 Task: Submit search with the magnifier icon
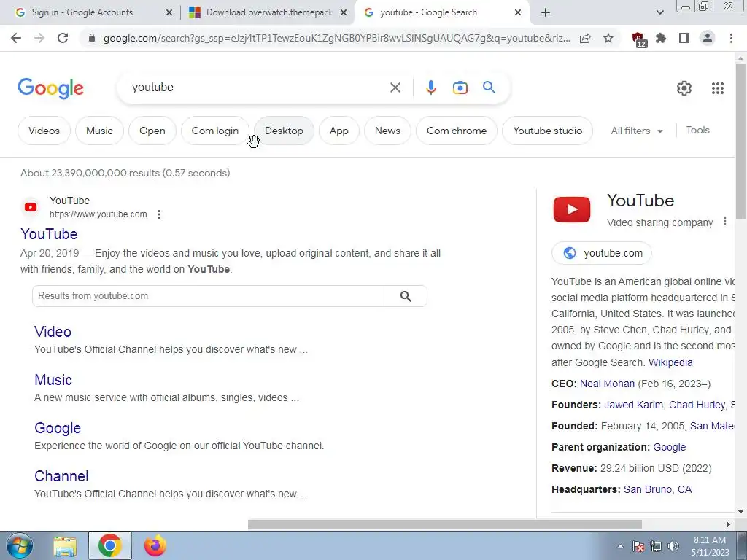489,87
